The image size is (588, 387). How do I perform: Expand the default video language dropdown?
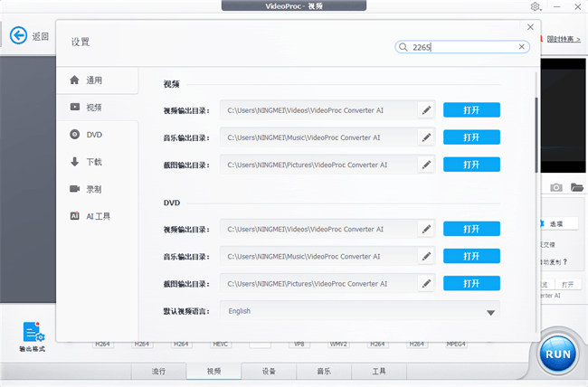491,312
